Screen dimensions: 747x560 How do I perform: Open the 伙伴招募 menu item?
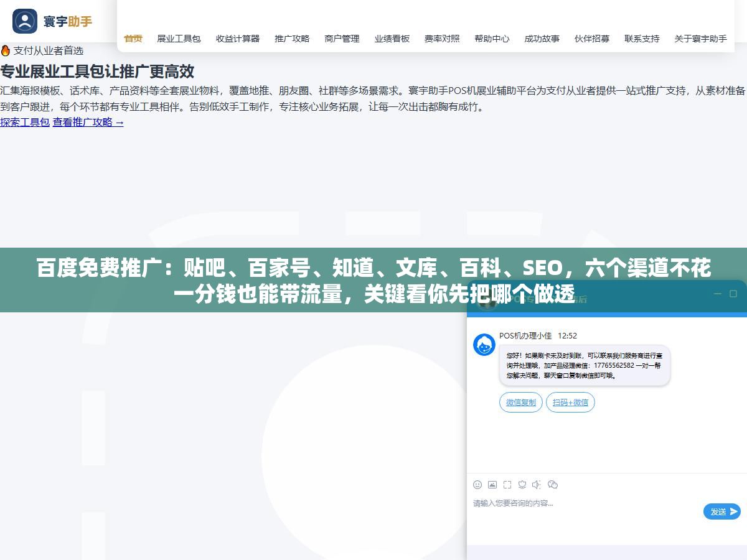point(592,39)
